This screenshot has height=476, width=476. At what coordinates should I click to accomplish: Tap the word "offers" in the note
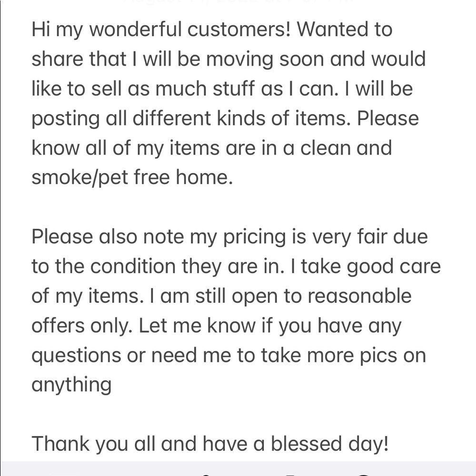(x=58, y=326)
